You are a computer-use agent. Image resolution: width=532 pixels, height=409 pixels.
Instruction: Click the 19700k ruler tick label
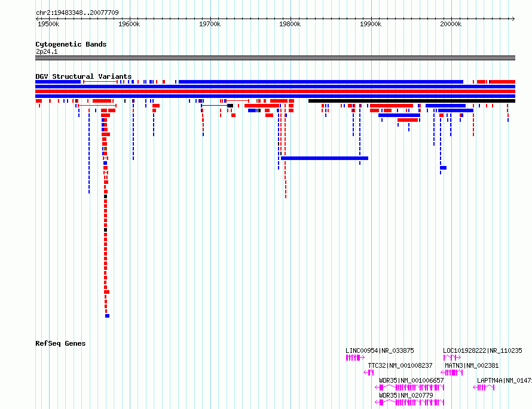pyautogui.click(x=210, y=24)
